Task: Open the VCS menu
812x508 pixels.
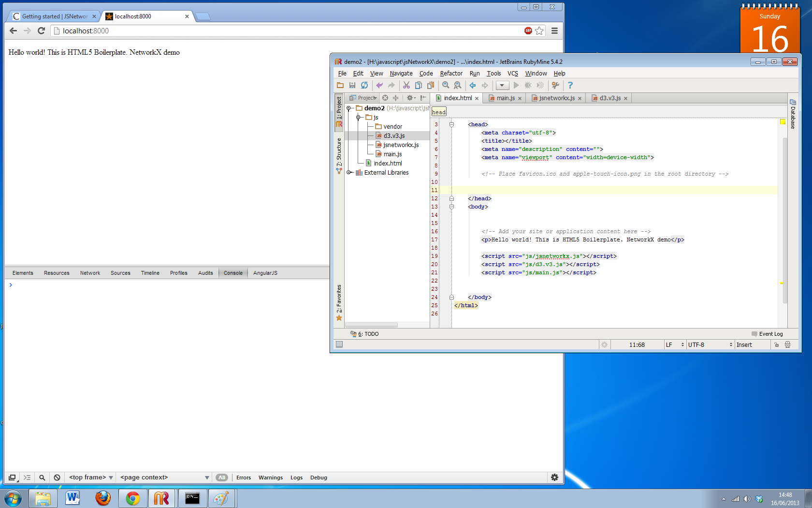Action: coord(512,74)
